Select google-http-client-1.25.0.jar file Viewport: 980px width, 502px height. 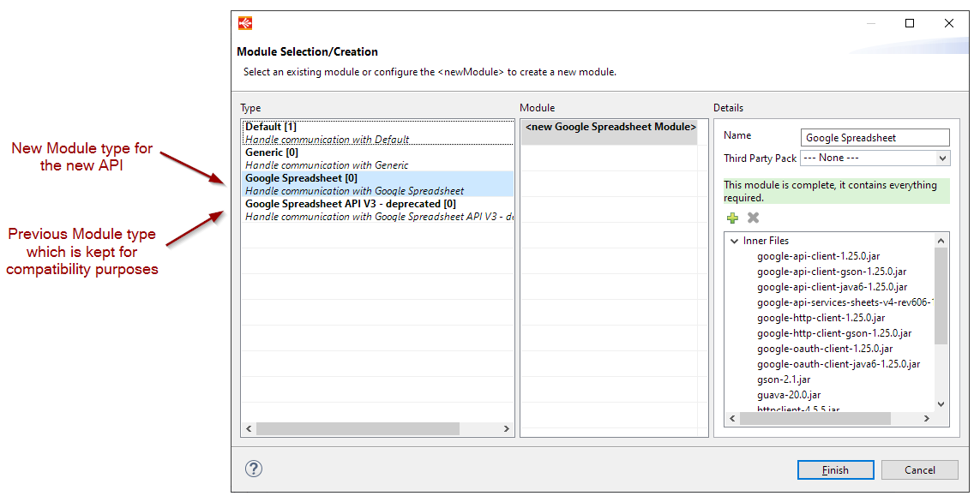point(821,318)
